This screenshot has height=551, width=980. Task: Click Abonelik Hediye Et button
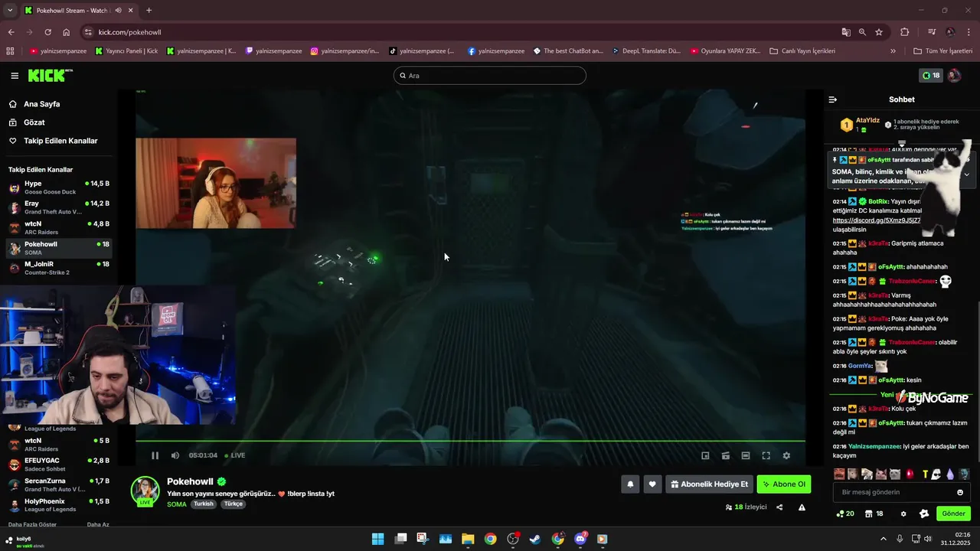point(709,484)
